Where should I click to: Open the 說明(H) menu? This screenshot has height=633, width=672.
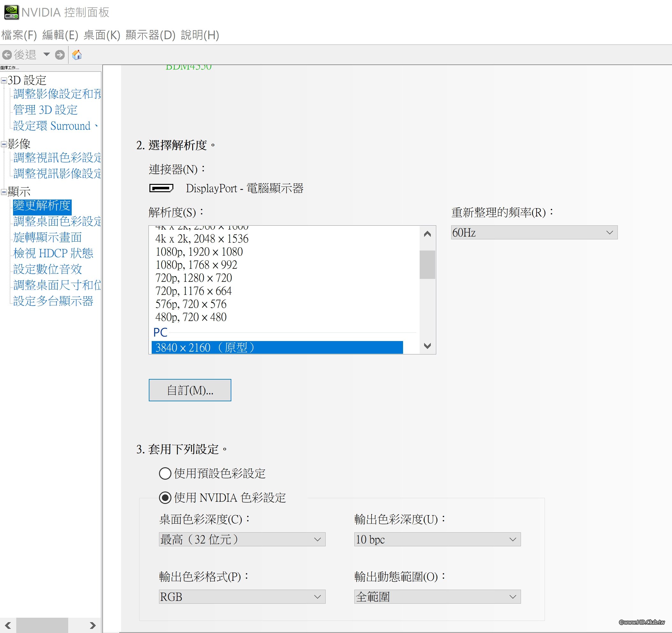coord(200,35)
